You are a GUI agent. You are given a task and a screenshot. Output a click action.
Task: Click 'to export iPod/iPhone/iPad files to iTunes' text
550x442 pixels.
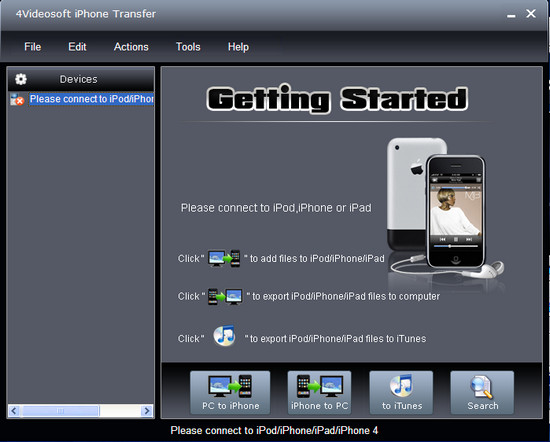338,339
